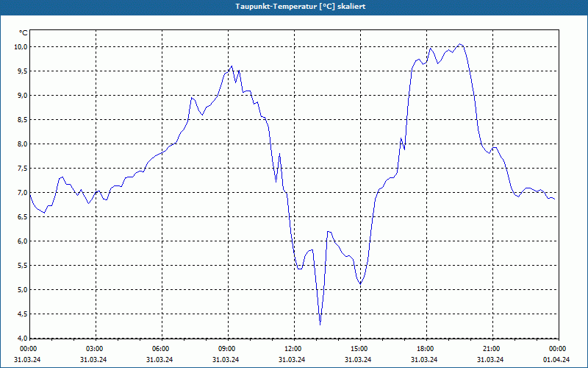The height and width of the screenshot is (368, 588).
Task: Click the 5,5 y-axis value
Action: coord(22,266)
